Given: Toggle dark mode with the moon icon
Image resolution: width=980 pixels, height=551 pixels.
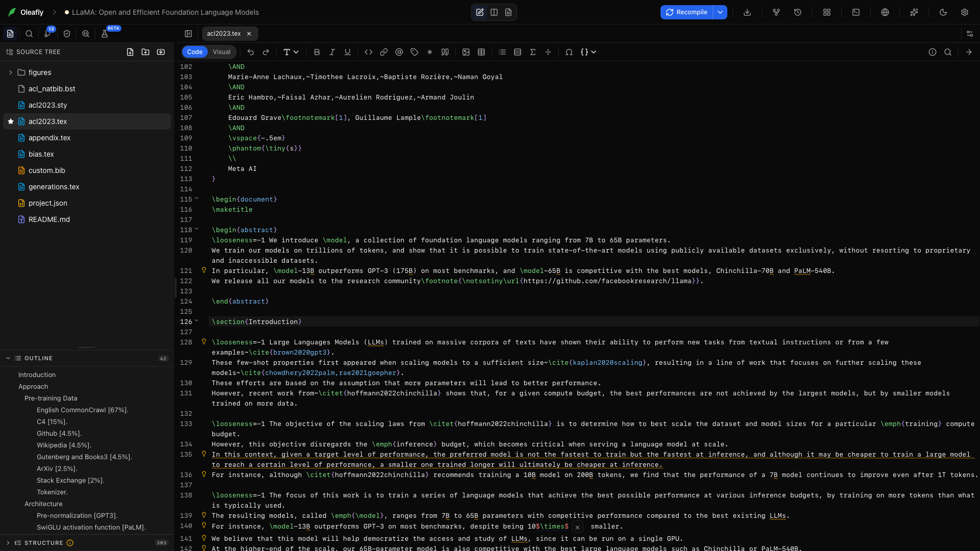Looking at the screenshot, I should pyautogui.click(x=943, y=12).
